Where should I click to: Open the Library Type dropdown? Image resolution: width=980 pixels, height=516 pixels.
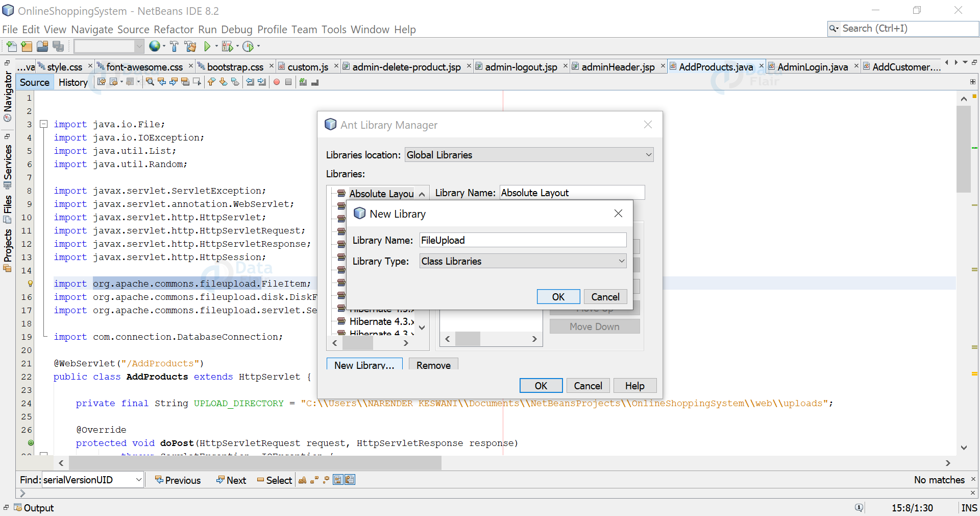coord(621,261)
